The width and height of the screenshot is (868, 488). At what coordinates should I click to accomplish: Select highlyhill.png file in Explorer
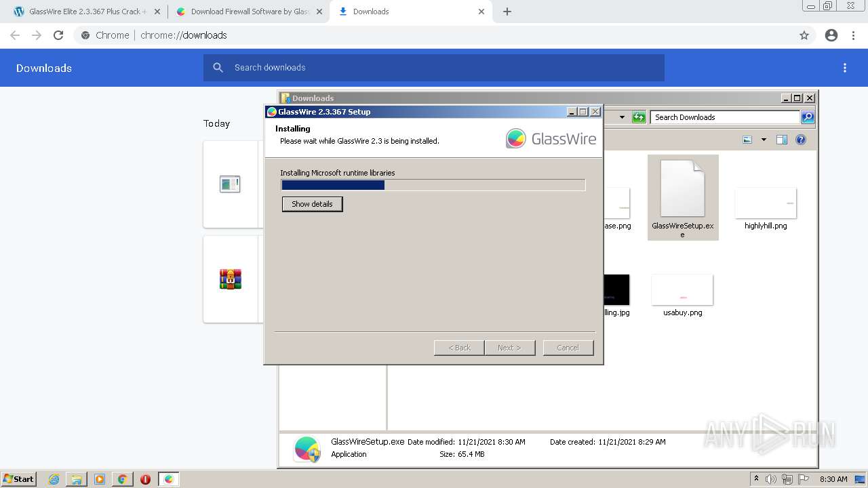(x=766, y=208)
